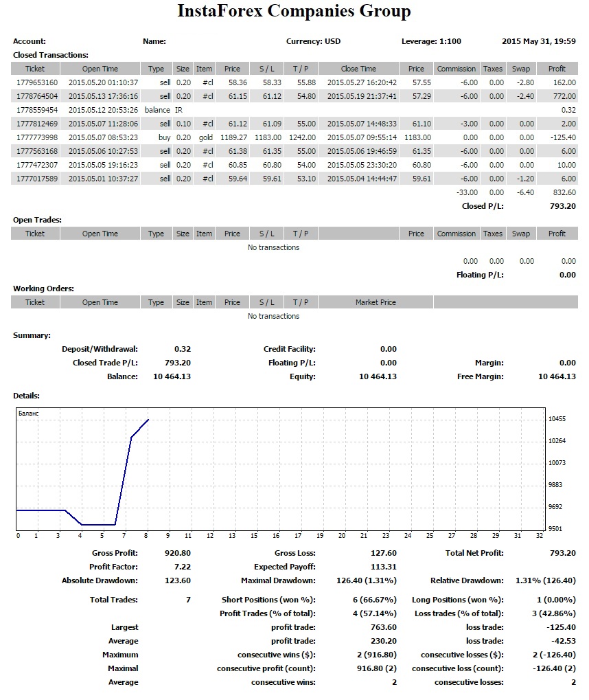Click ticket number 1777812469
Viewport: 589px width, 700px height.
pyautogui.click(x=37, y=124)
